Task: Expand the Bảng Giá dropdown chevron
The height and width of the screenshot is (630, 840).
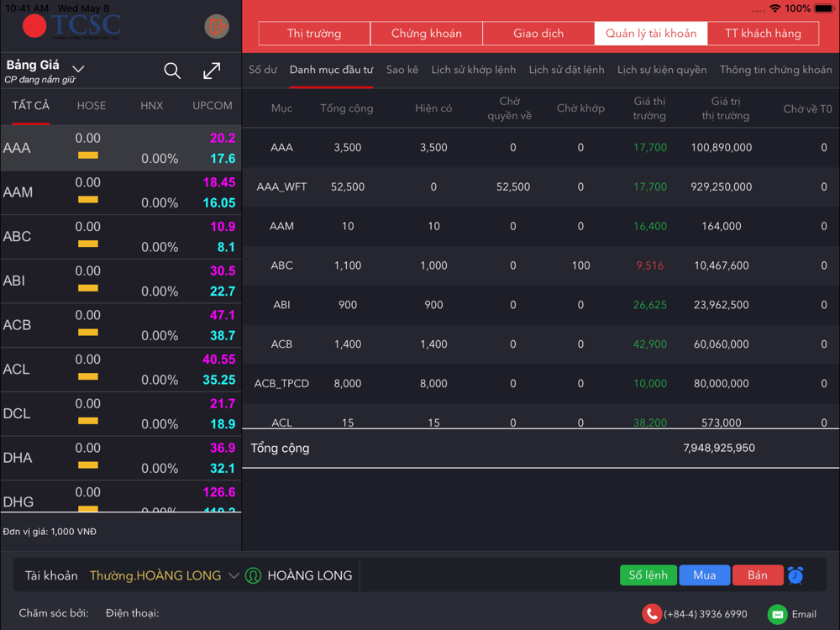Action: point(78,69)
